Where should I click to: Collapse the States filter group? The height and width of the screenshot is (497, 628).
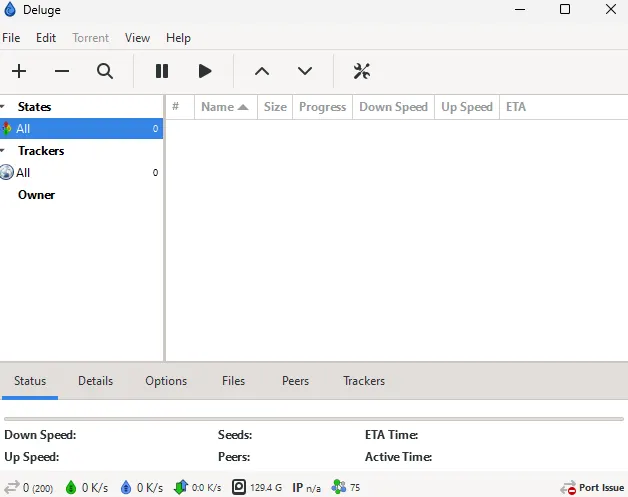tap(4, 107)
